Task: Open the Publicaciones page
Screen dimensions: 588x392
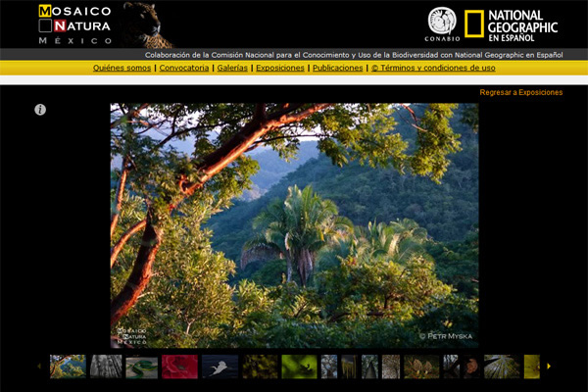Action: (x=338, y=68)
